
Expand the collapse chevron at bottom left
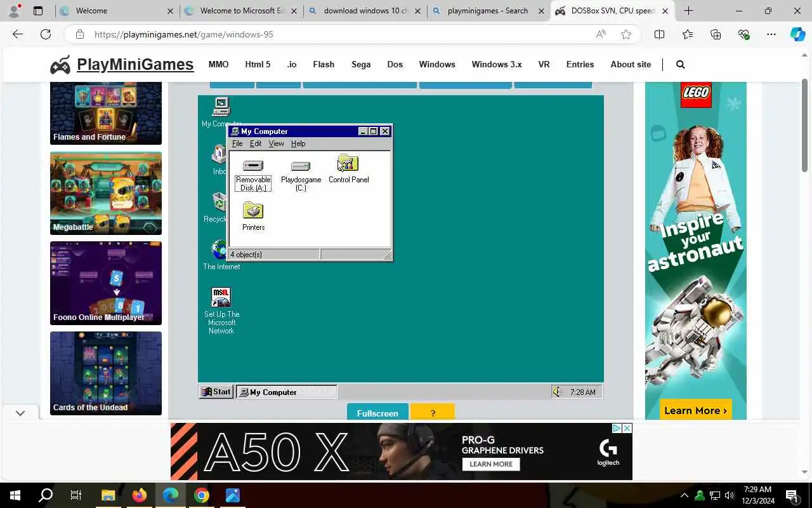pos(20,413)
